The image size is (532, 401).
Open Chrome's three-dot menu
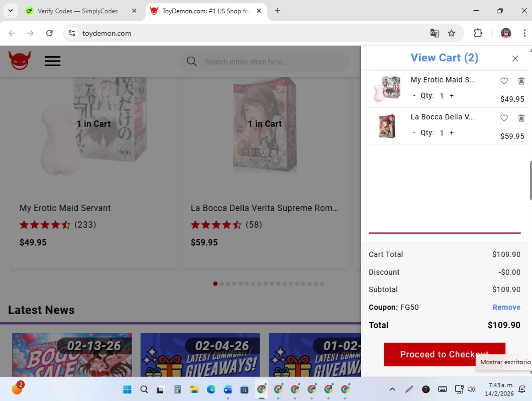coord(525,33)
